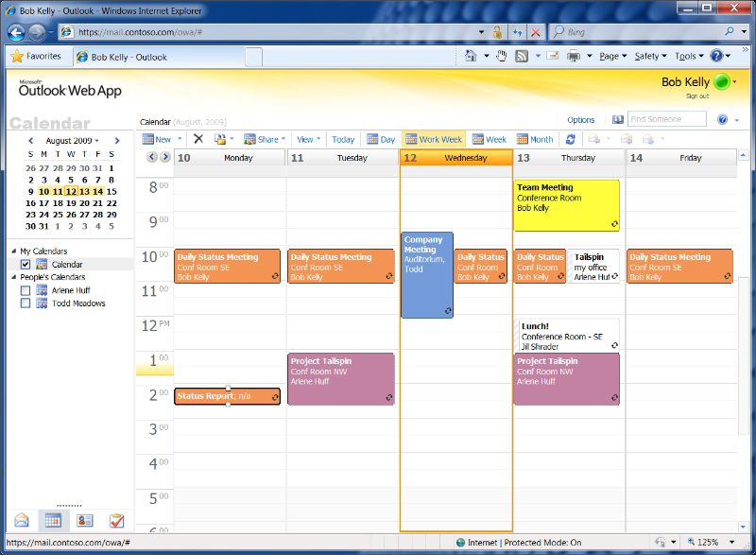Show previous month in mini calendar
756x555 pixels.
coord(31,141)
